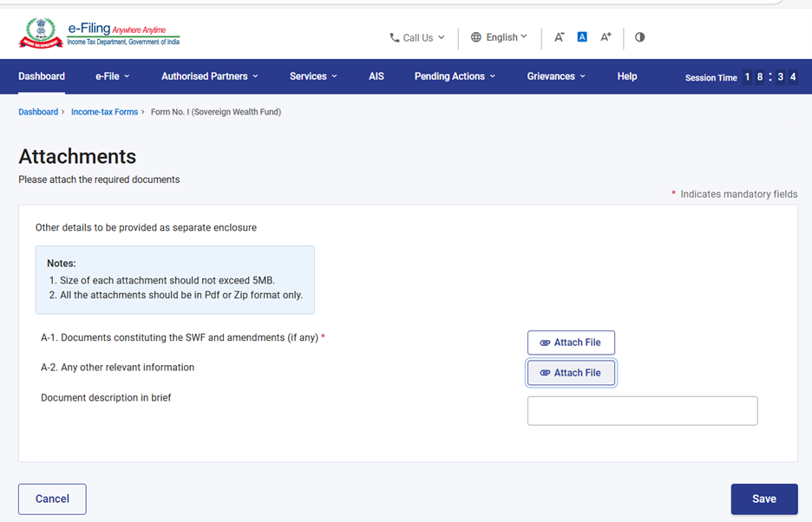Select the default font size A icon

coord(582,37)
